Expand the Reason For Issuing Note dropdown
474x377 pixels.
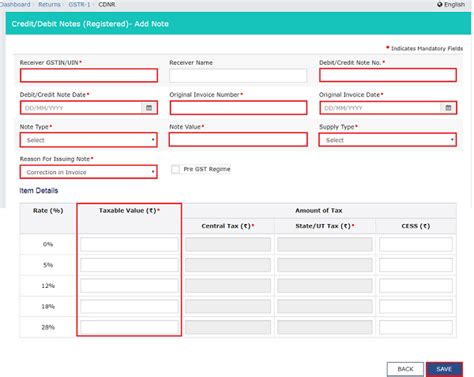pos(89,172)
